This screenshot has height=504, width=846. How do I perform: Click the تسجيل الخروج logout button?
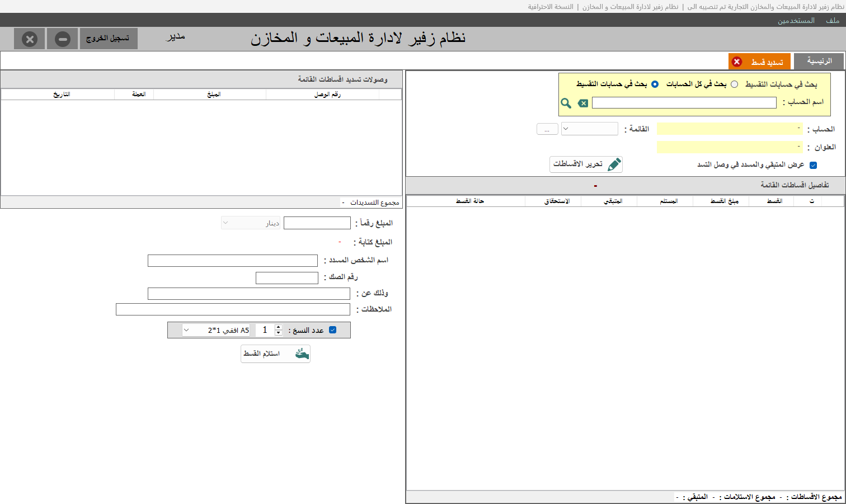coord(109,39)
